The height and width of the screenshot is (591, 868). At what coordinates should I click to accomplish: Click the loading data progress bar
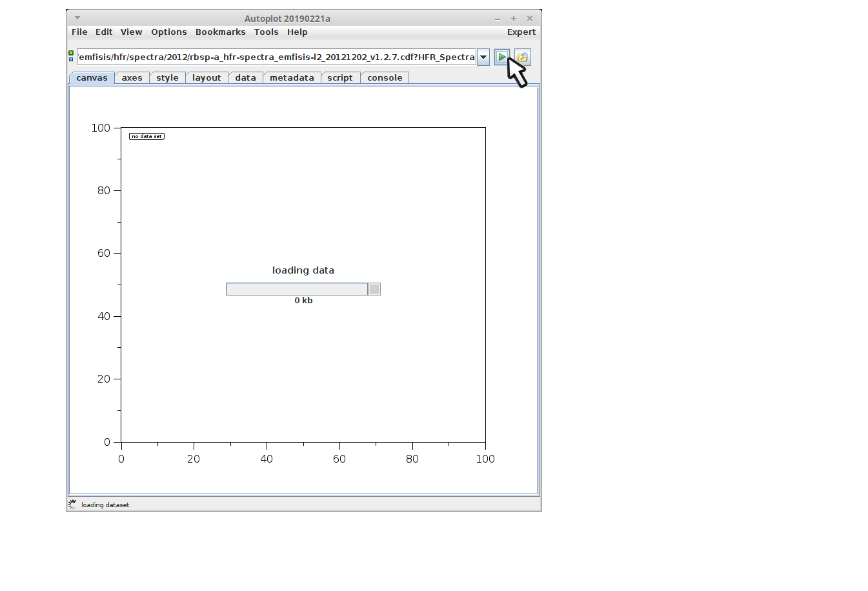pos(297,289)
